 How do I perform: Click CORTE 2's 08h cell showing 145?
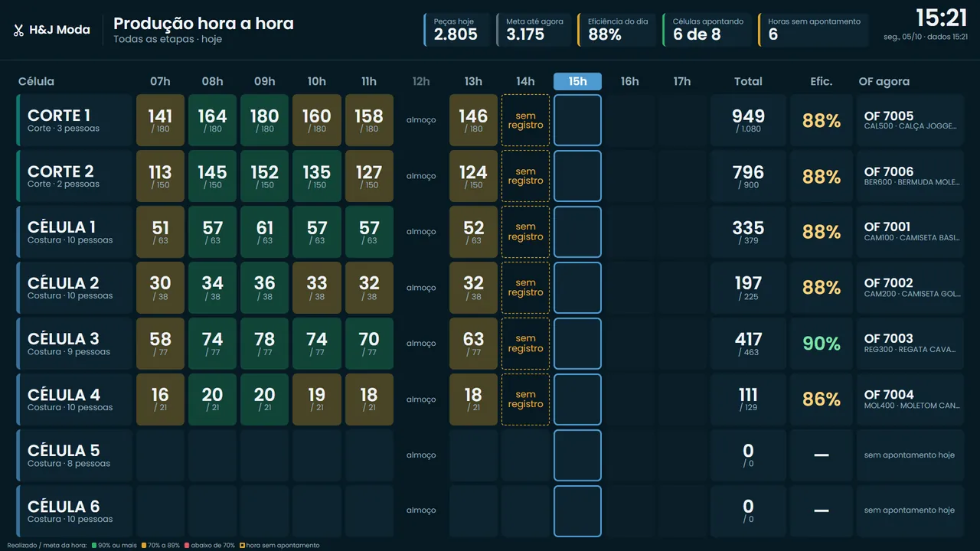coord(213,176)
